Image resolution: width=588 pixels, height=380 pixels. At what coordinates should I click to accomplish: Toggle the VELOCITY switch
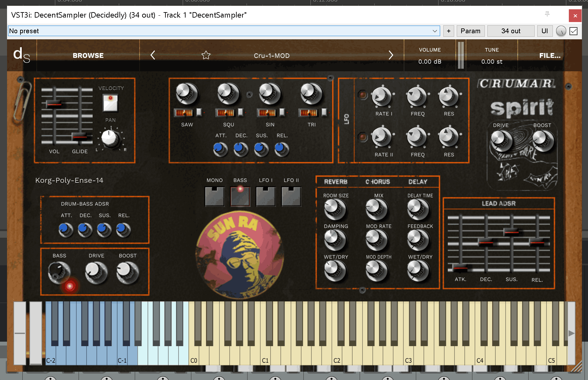point(111,103)
